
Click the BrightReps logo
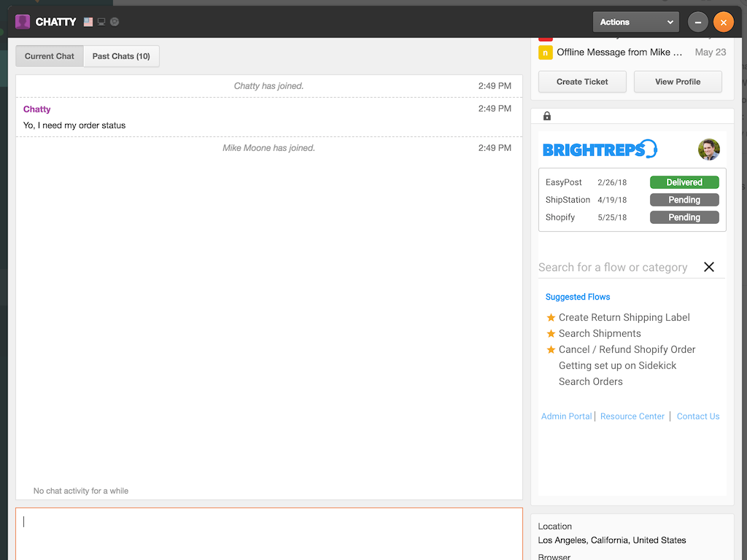pos(600,149)
